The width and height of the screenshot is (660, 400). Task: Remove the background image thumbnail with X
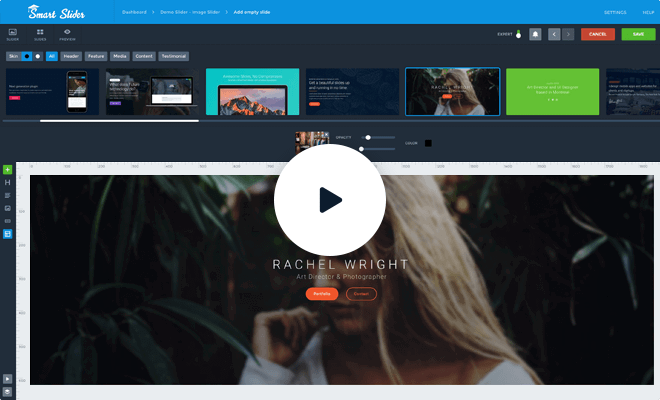pos(326,134)
